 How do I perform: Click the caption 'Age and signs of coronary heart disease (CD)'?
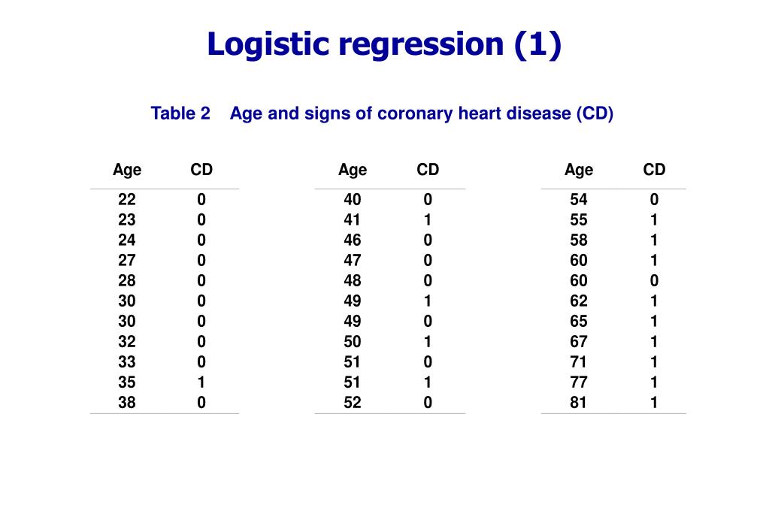click(421, 113)
